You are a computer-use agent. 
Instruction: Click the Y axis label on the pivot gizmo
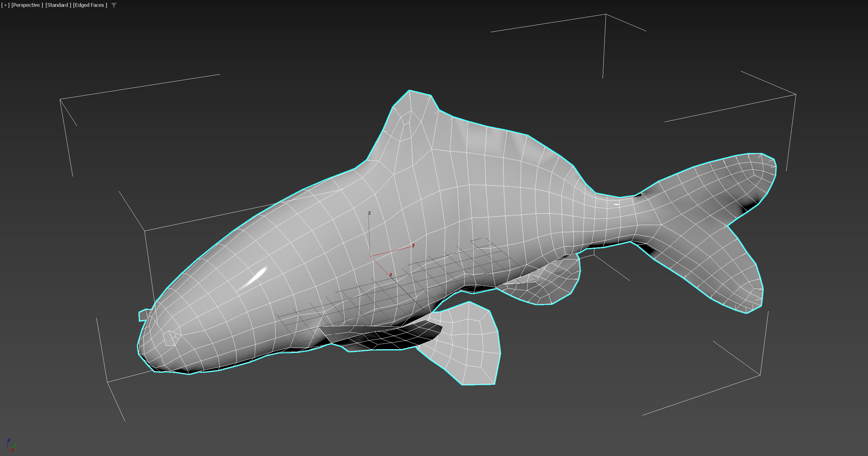[413, 245]
